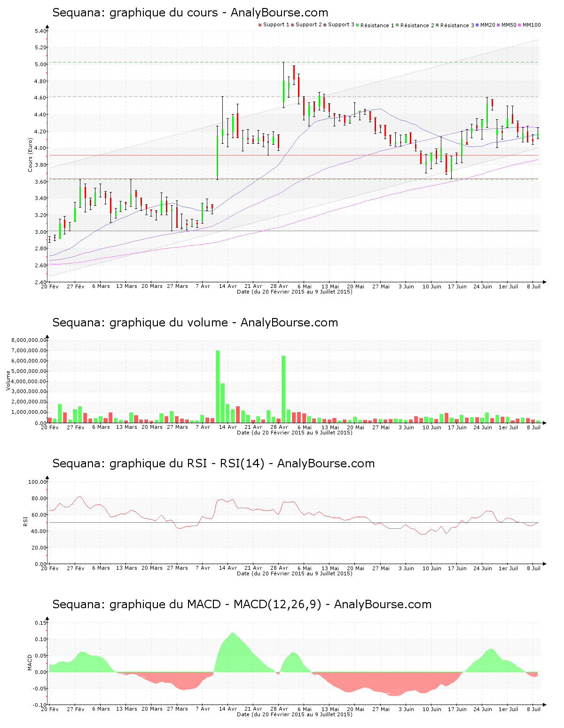Click the Résistance 1 legend color marker
This screenshot has height=728, width=564.
point(358,25)
